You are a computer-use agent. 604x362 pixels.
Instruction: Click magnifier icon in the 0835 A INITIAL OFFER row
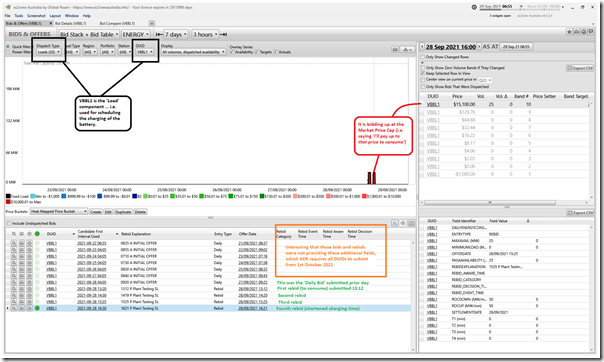[14, 243]
